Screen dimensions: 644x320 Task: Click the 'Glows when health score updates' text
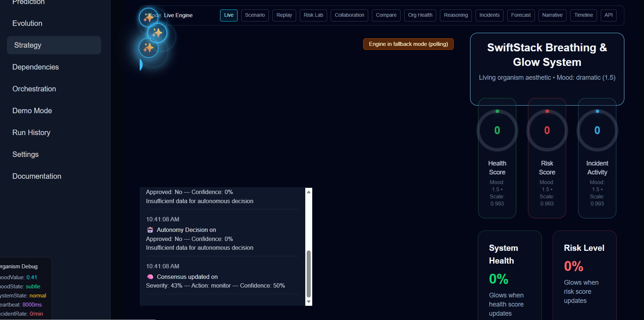506,304
